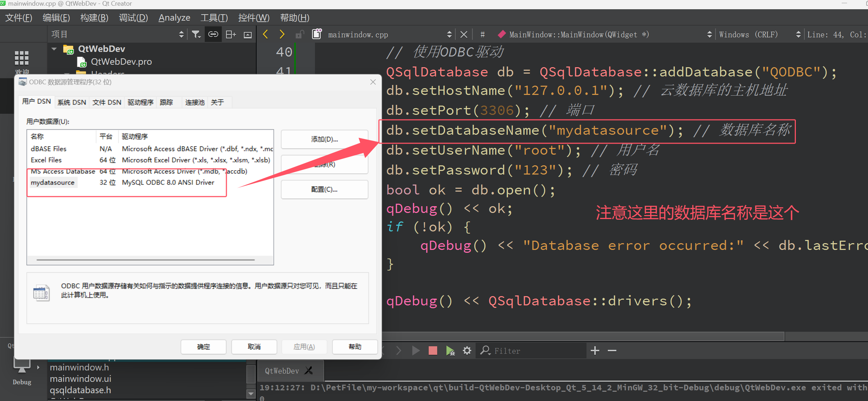Select the Excel Files data source row
The width and height of the screenshot is (868, 401).
150,160
